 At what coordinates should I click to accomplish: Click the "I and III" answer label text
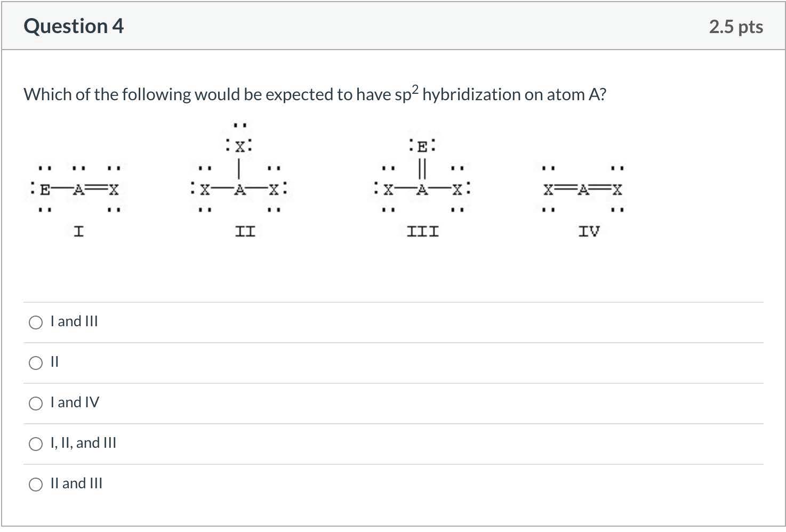click(74, 321)
